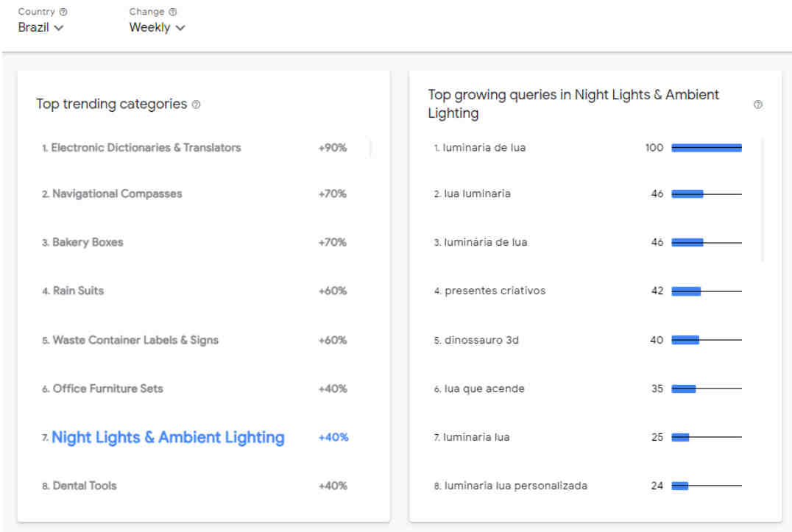Click help icon next to Country label
792x532 pixels.
(x=63, y=13)
